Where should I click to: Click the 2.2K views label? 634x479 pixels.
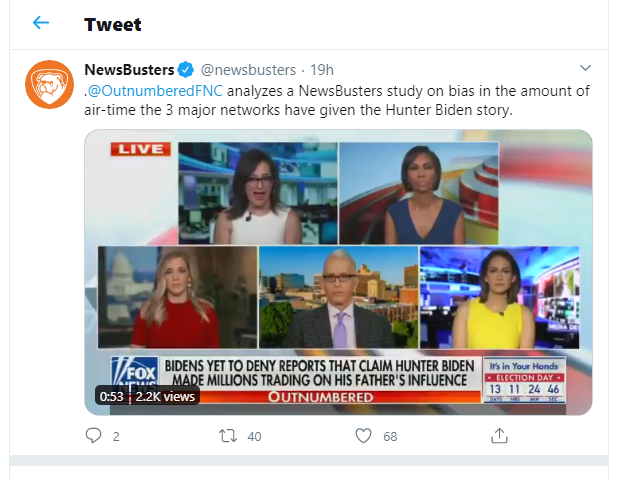click(x=165, y=397)
